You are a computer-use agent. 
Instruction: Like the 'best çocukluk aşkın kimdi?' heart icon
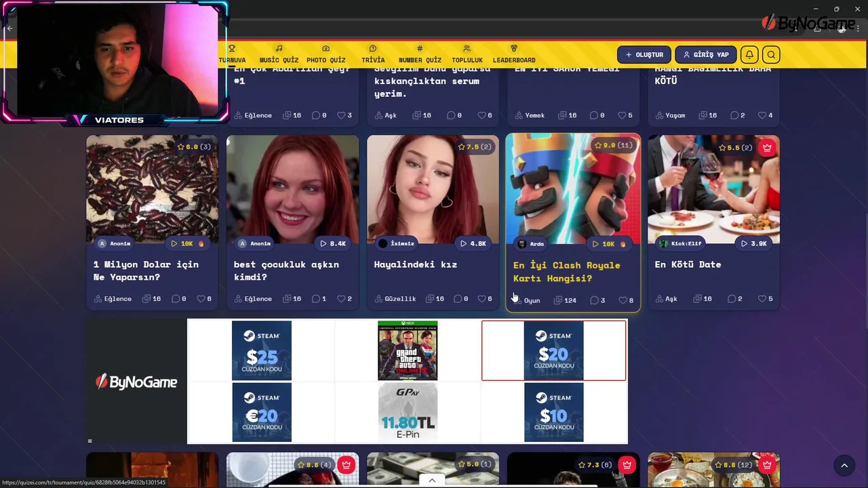342,299
